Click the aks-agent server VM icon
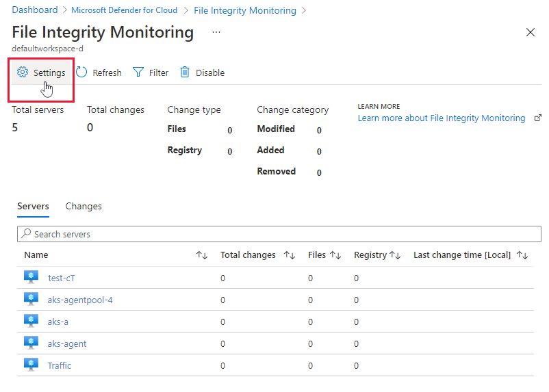549x392 pixels. click(x=31, y=343)
